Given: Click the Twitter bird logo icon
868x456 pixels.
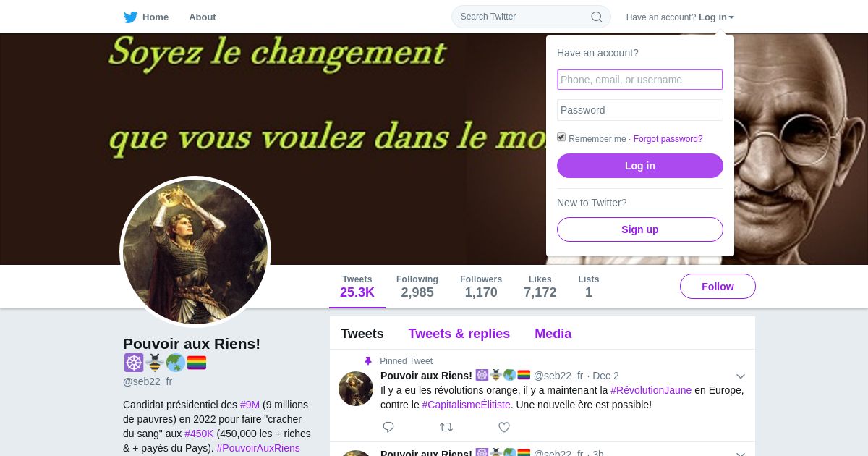Looking at the screenshot, I should (x=130, y=17).
